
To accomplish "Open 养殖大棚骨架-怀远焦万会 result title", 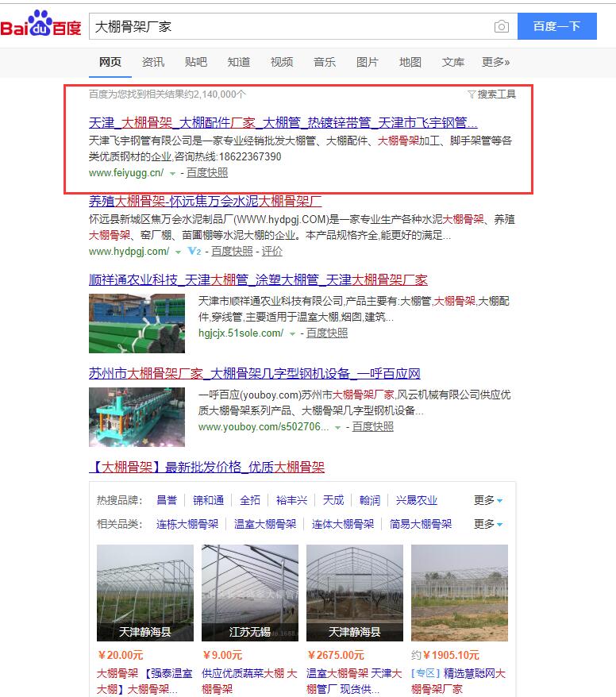I will 206,202.
